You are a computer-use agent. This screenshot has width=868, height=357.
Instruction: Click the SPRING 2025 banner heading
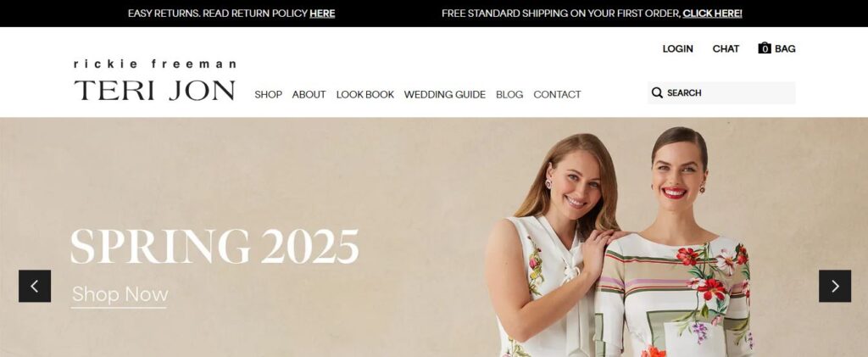click(x=214, y=246)
